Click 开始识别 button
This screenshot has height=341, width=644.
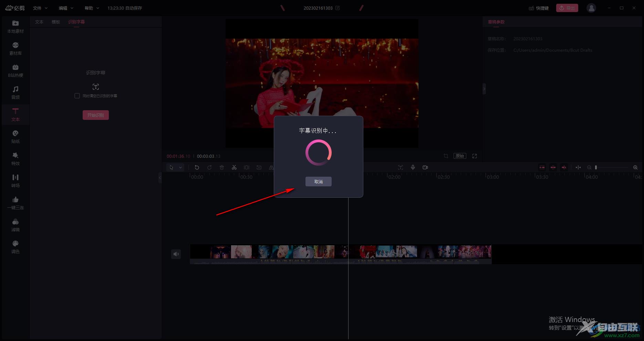[95, 115]
